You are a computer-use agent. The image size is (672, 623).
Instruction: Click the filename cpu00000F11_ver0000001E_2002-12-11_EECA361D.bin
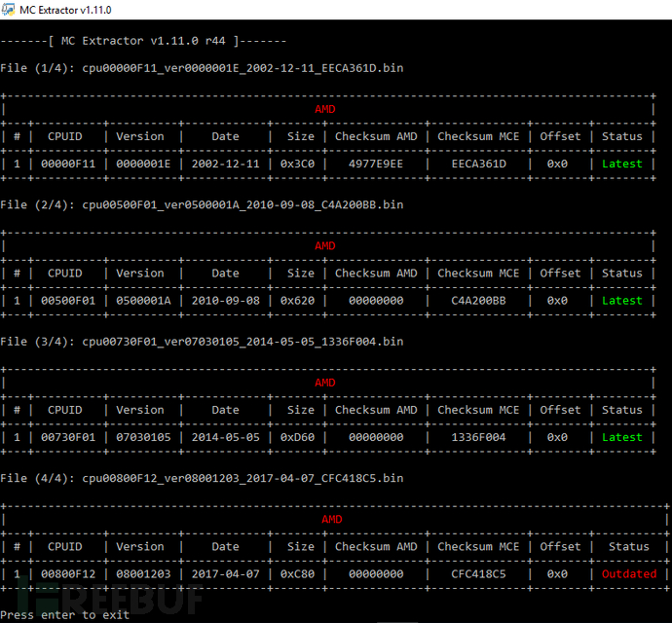(243, 68)
